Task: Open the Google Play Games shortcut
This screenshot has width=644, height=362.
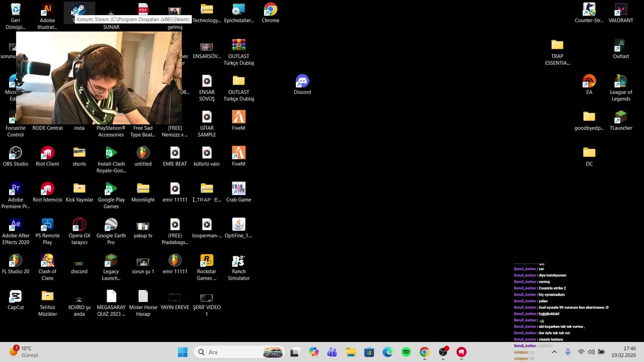Action: point(111,196)
